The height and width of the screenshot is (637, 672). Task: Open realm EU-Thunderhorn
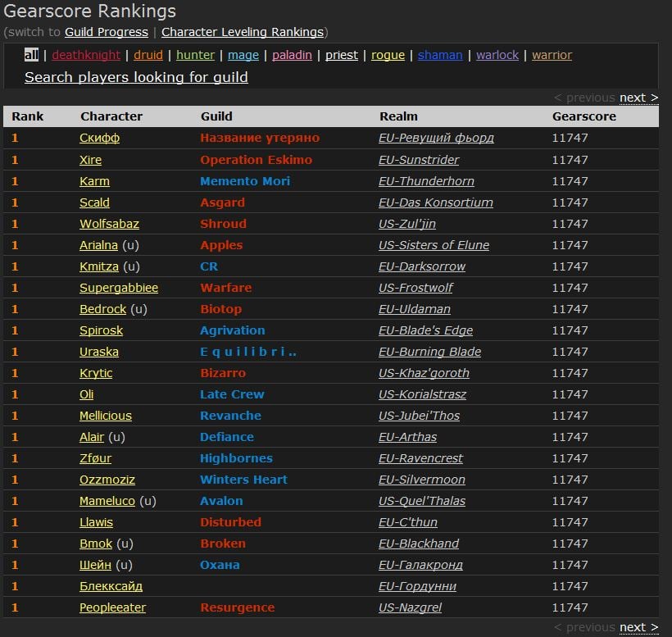426,181
